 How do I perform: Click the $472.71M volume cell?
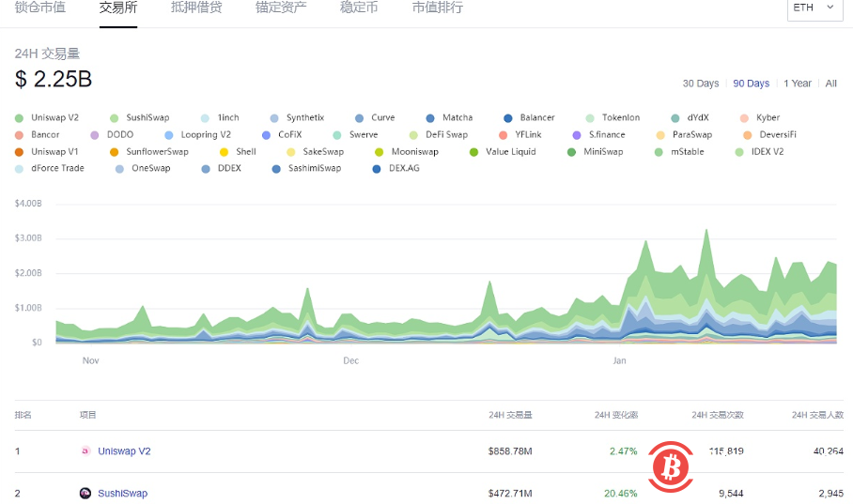tap(510, 493)
